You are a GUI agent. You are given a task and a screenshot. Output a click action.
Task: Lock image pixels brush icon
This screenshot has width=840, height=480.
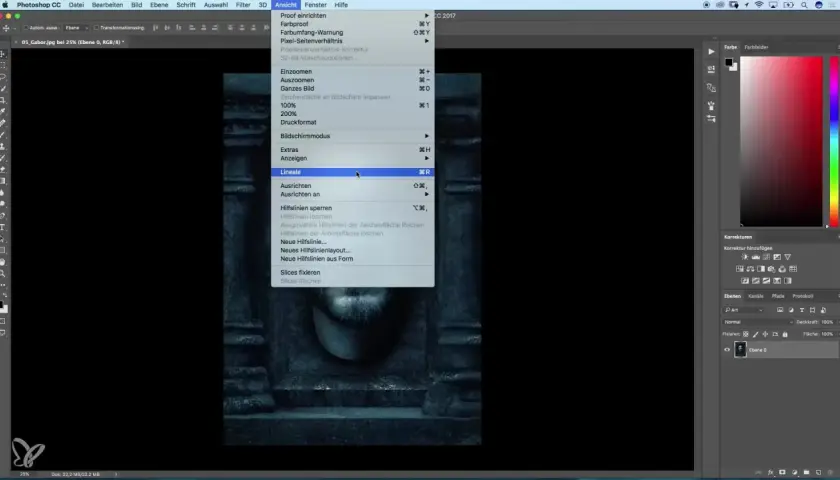coord(756,334)
